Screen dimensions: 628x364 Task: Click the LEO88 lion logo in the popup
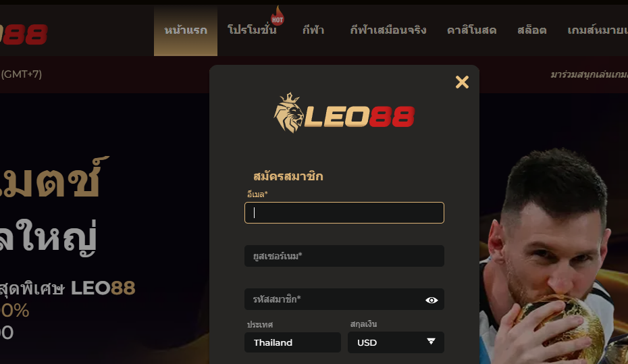tap(344, 113)
